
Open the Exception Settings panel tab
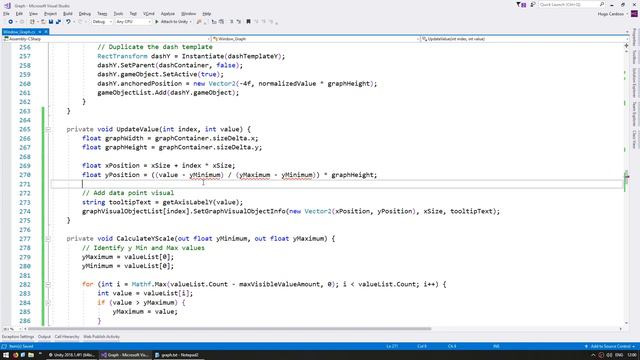[x=18, y=337]
